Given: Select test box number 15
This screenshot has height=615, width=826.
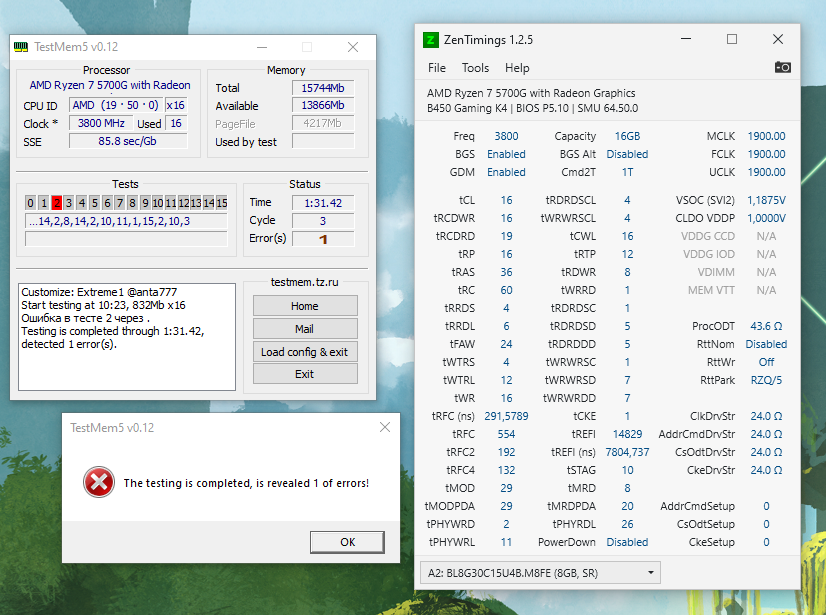Looking at the screenshot, I should point(222,203).
